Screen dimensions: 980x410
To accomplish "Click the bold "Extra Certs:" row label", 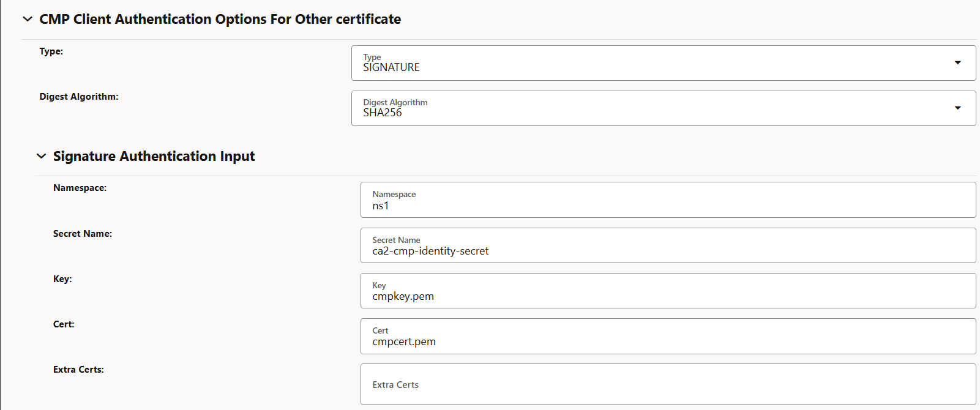I will [78, 370].
